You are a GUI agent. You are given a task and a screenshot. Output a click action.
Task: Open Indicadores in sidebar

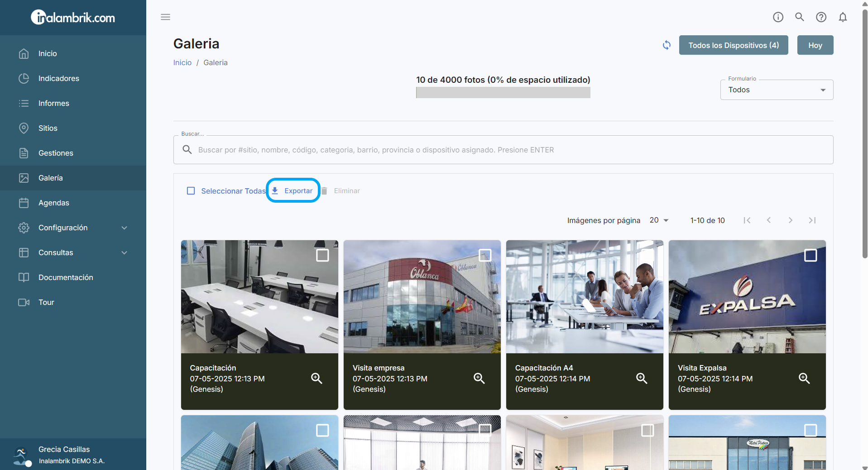(x=73, y=78)
